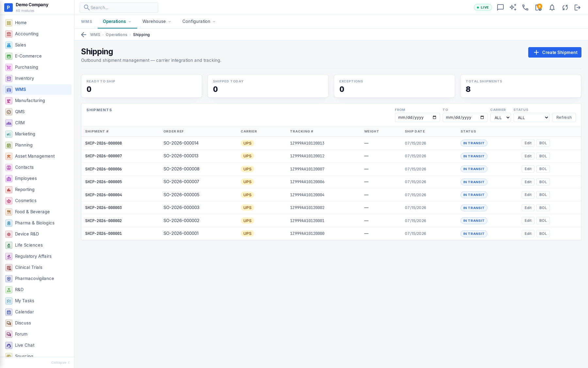Edit shipment SHIP-2026-000005
The width and height of the screenshot is (588, 368).
tap(528, 182)
